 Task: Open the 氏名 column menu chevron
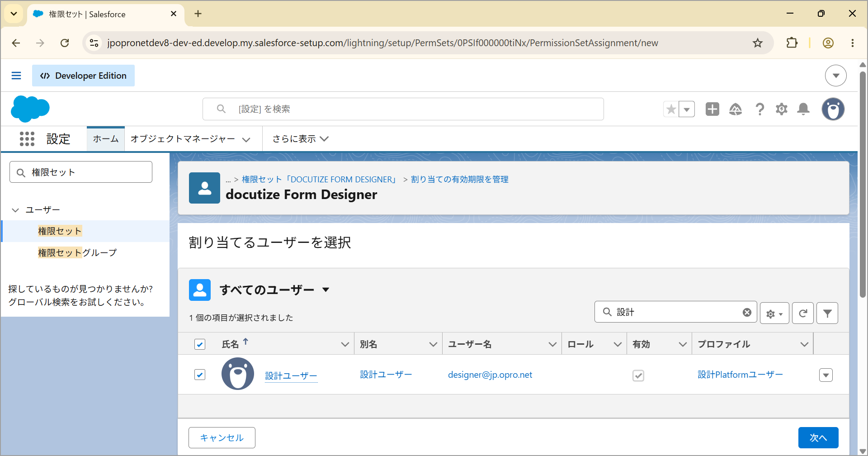click(345, 344)
